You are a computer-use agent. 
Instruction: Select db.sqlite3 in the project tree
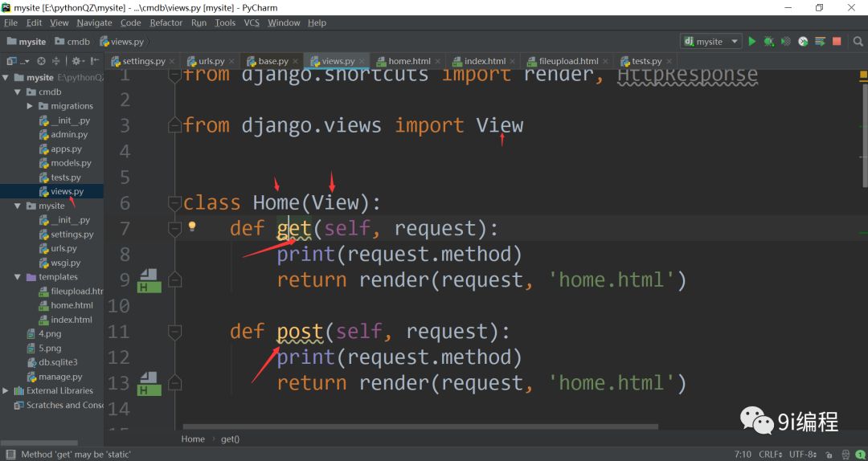[52, 362]
